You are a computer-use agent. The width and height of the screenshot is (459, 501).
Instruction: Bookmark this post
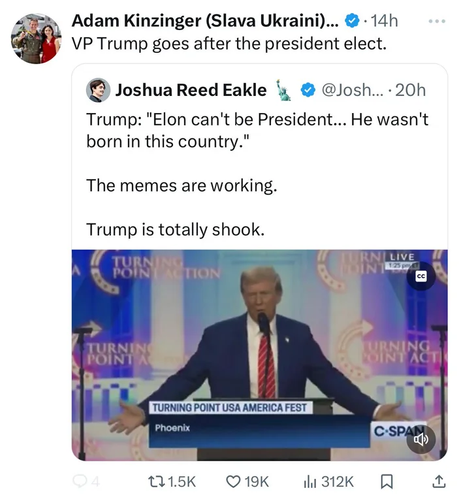coord(387,482)
